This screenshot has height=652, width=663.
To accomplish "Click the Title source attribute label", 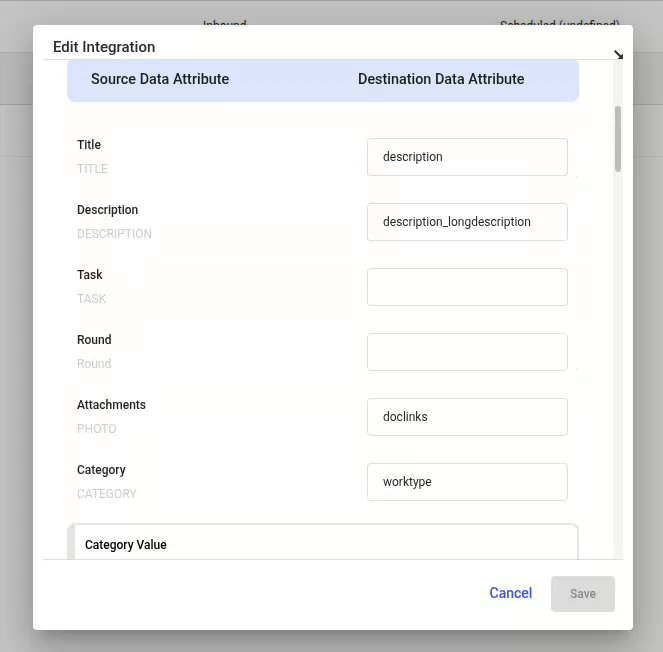I will tap(89, 145).
